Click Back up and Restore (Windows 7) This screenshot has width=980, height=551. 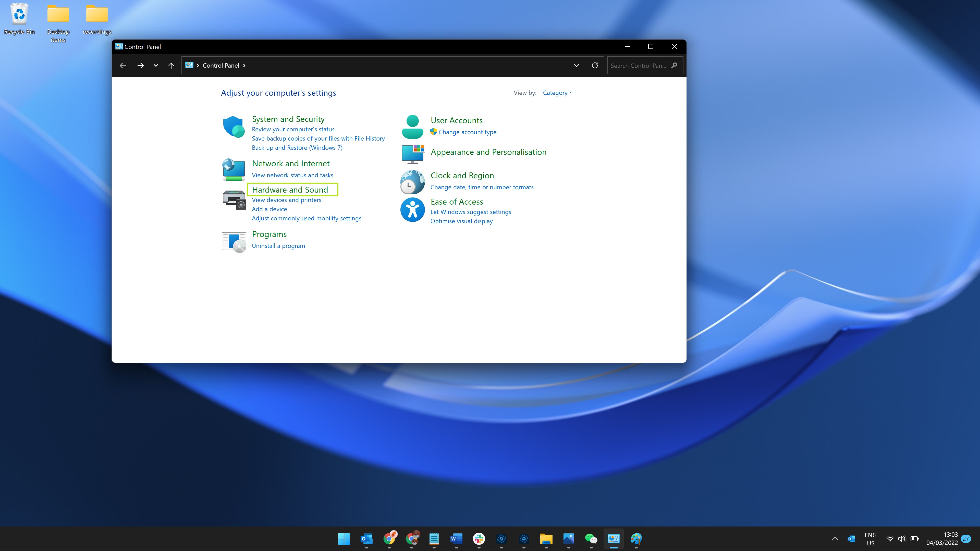pos(297,147)
